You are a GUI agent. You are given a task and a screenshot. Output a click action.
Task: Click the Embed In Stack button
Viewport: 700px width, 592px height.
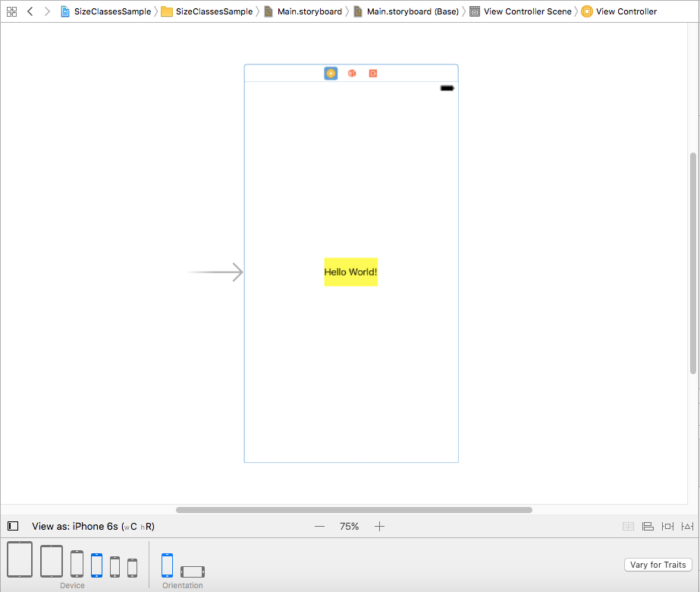coord(628,526)
